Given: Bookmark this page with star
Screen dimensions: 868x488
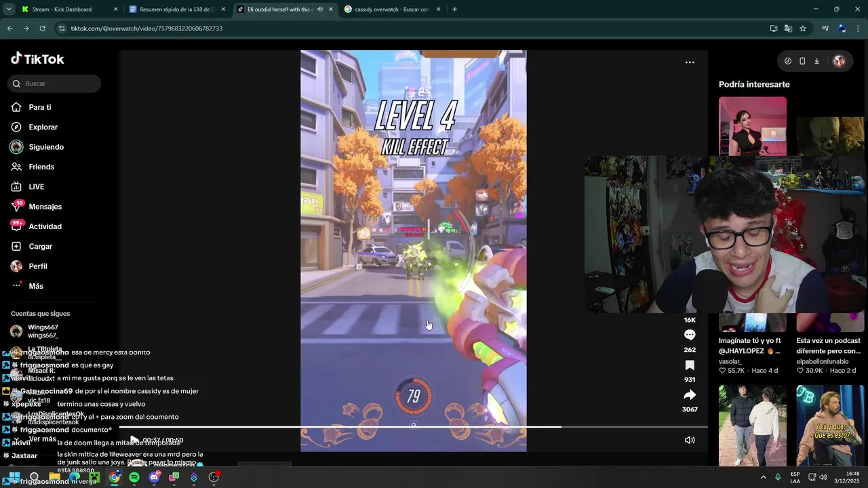Looking at the screenshot, I should point(803,28).
